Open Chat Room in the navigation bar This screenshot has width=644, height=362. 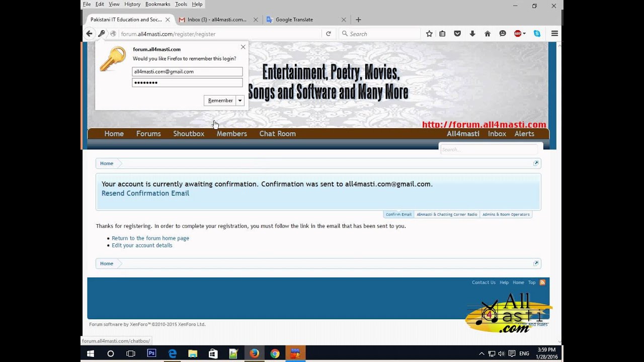(277, 134)
